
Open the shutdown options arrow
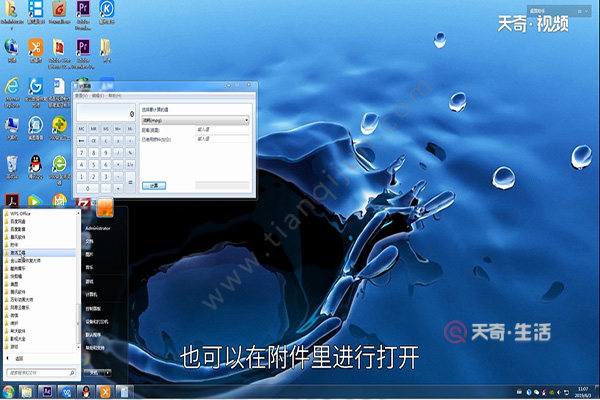pyautogui.click(x=110, y=373)
